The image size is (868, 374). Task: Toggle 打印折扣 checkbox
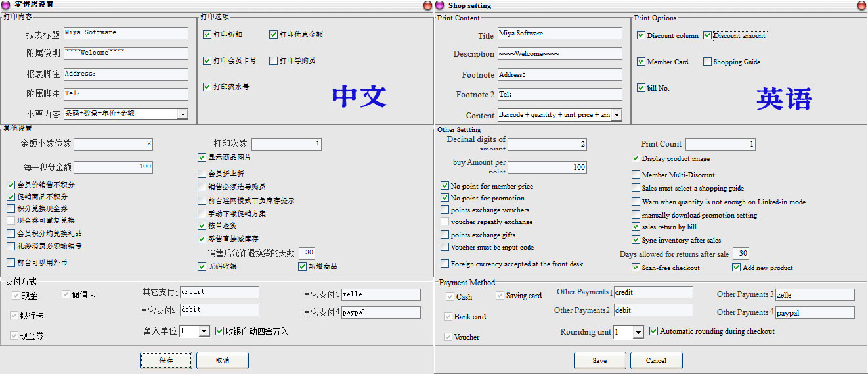click(x=207, y=34)
